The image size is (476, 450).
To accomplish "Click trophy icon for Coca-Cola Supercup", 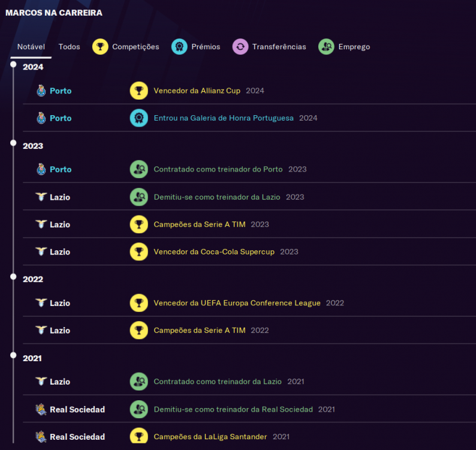I will point(139,251).
